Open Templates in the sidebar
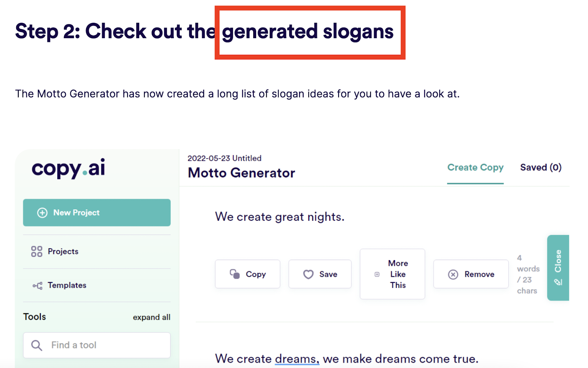 67,285
